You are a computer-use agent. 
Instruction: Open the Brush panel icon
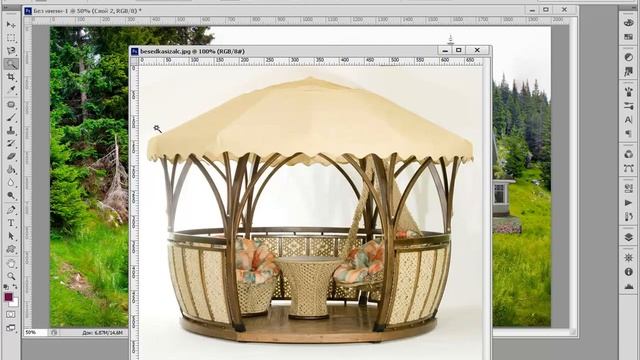629,92
